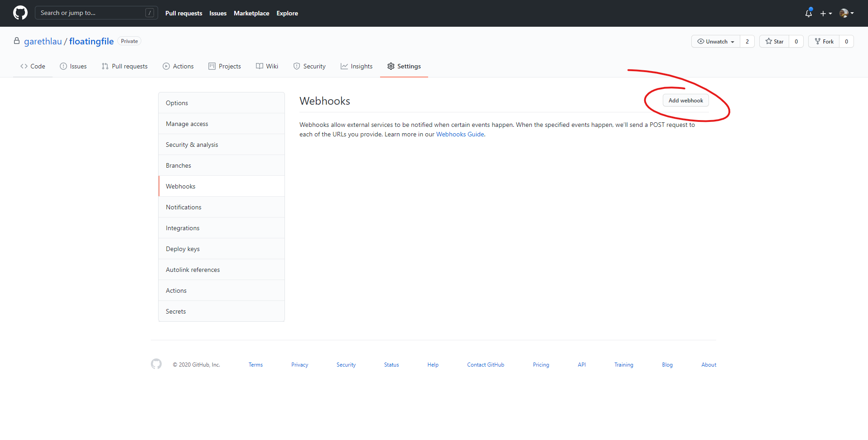
Task: Open the profile menu caret
Action: [x=853, y=13]
